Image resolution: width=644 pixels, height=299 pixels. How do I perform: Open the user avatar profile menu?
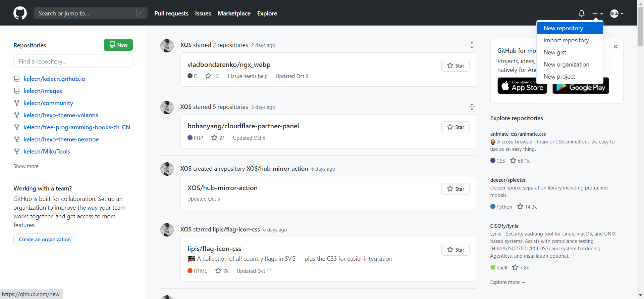(x=616, y=13)
